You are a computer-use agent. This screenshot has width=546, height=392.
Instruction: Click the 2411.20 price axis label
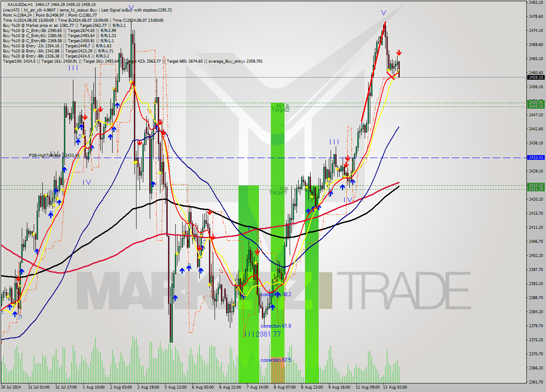(x=536, y=227)
